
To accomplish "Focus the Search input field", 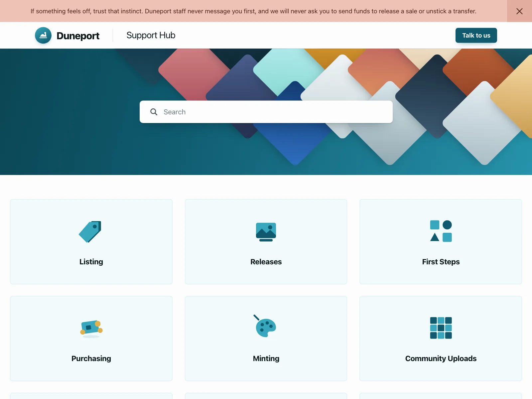I will (266, 112).
